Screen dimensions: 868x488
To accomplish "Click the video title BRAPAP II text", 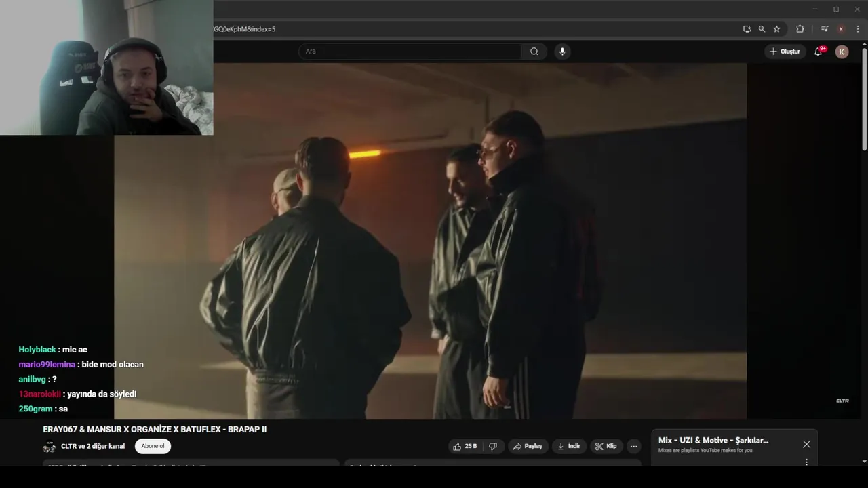I will (x=155, y=430).
